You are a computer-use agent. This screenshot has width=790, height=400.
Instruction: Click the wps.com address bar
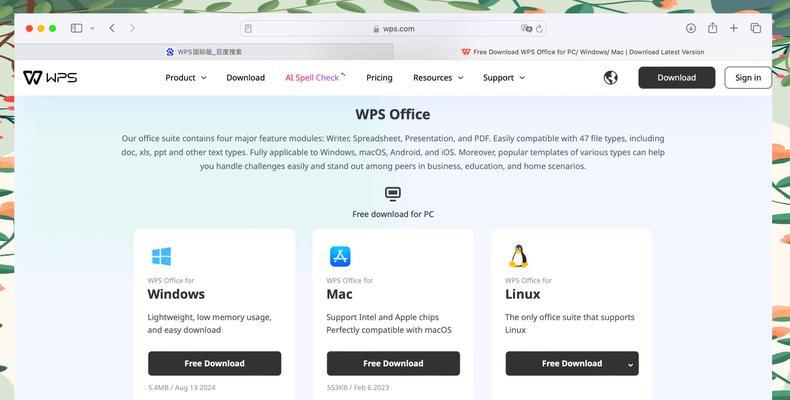(393, 29)
